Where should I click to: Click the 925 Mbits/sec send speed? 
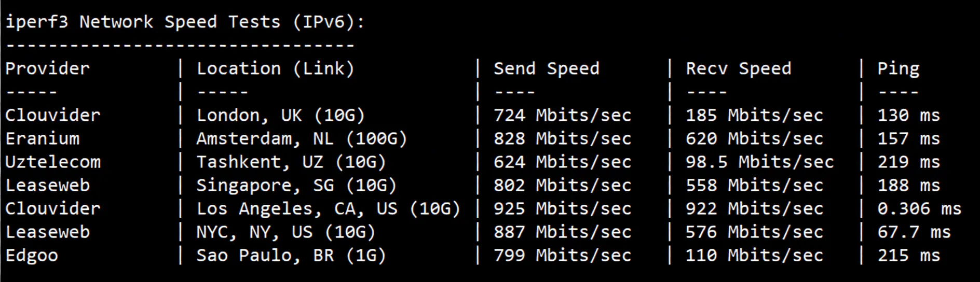(x=562, y=208)
